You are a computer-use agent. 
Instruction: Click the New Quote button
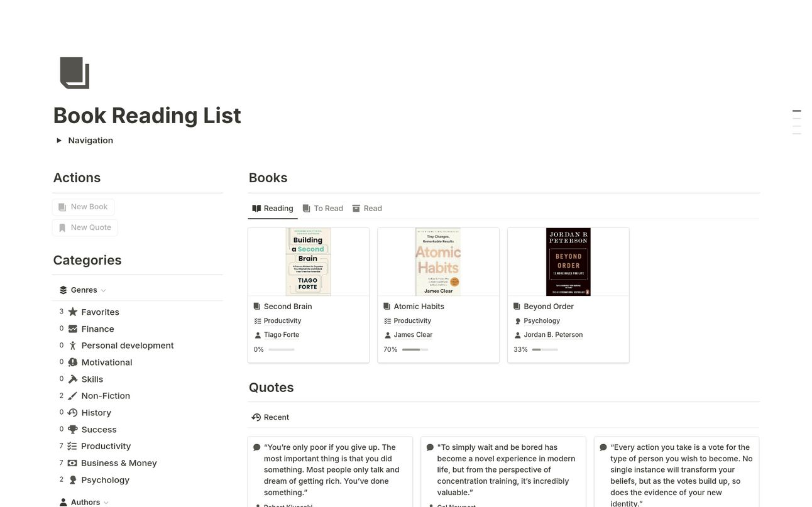[85, 227]
